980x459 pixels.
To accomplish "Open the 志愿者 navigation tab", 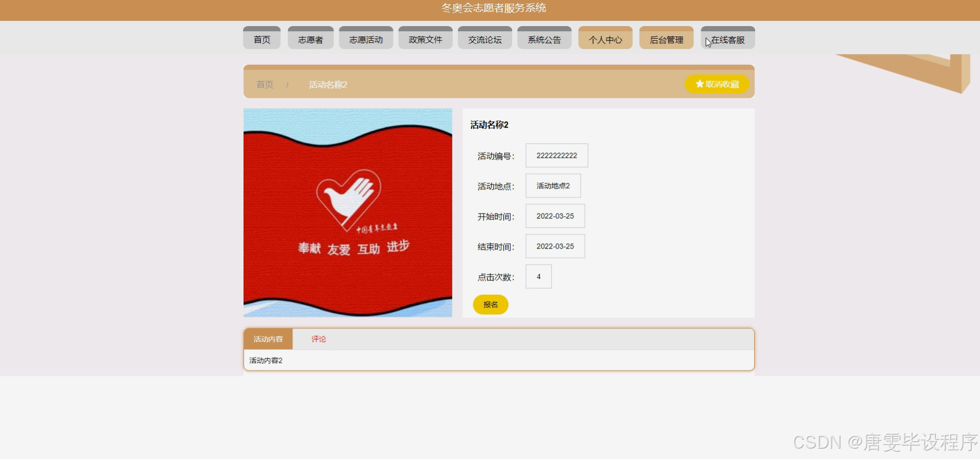I will click(x=311, y=38).
